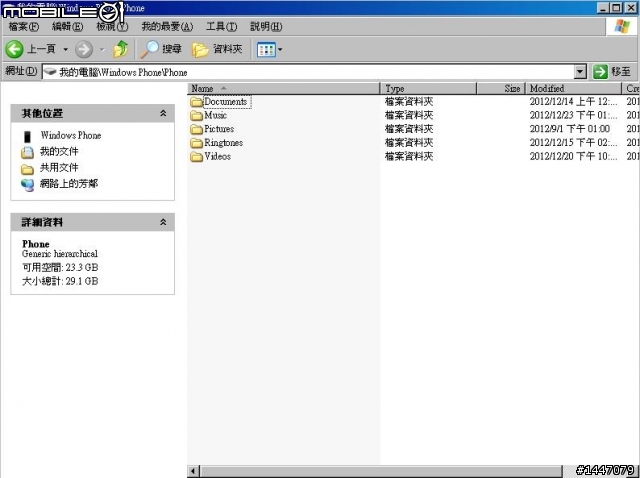
Task: Open the 檔案(F) menu
Action: click(x=24, y=27)
